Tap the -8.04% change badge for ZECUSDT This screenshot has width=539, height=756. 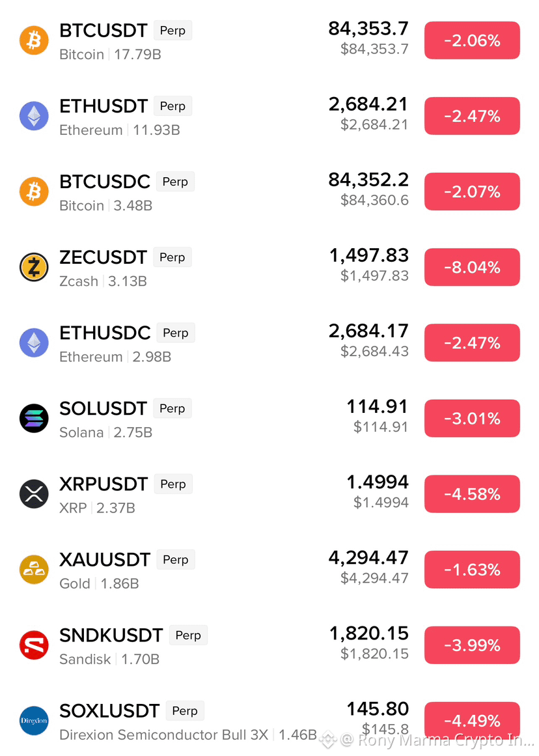click(472, 267)
